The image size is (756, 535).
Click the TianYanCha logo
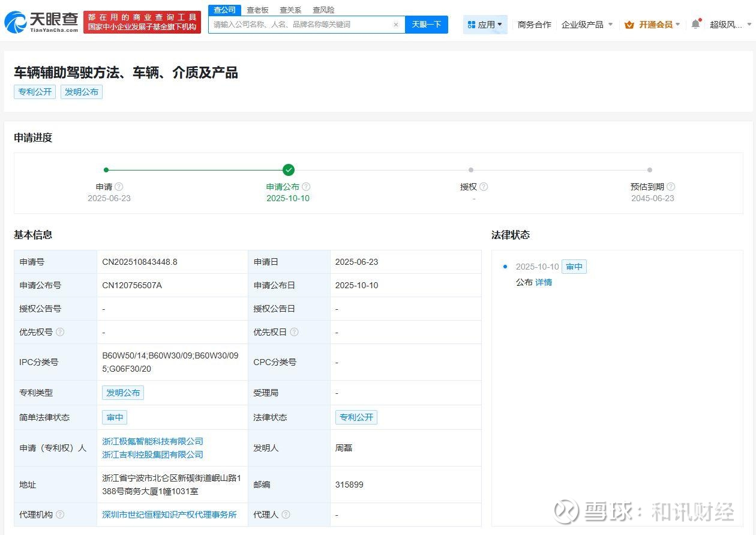pos(41,22)
